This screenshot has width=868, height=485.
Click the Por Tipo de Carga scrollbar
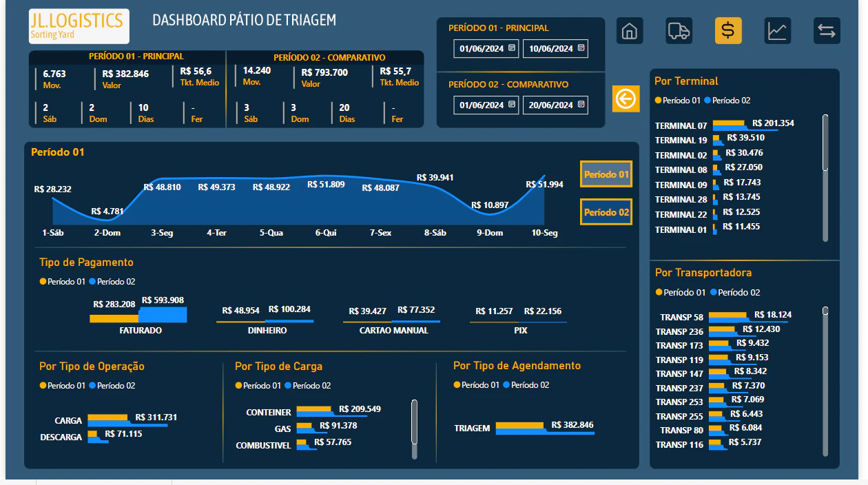(414, 422)
